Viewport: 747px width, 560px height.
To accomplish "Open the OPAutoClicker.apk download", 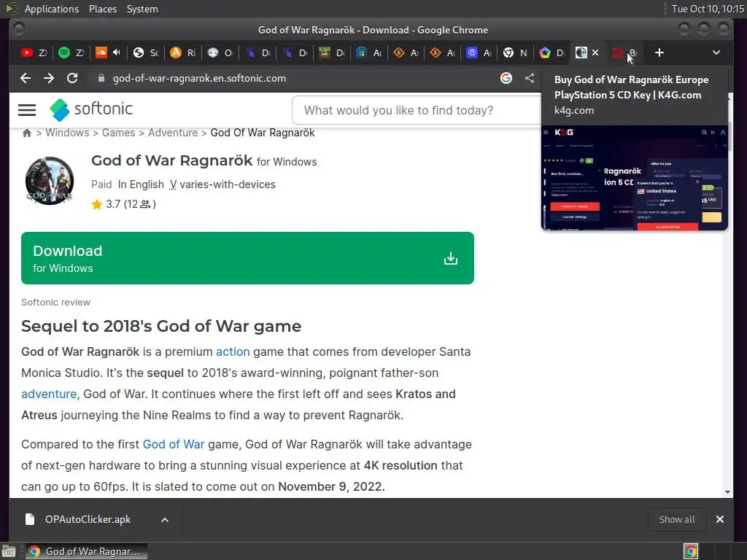I will (x=88, y=519).
